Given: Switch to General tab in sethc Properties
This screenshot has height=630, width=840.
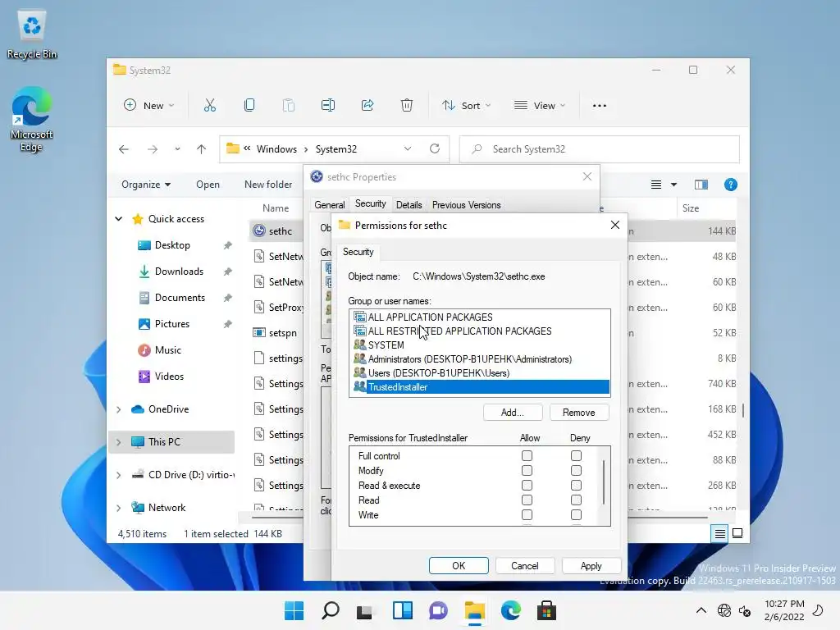Looking at the screenshot, I should [330, 204].
